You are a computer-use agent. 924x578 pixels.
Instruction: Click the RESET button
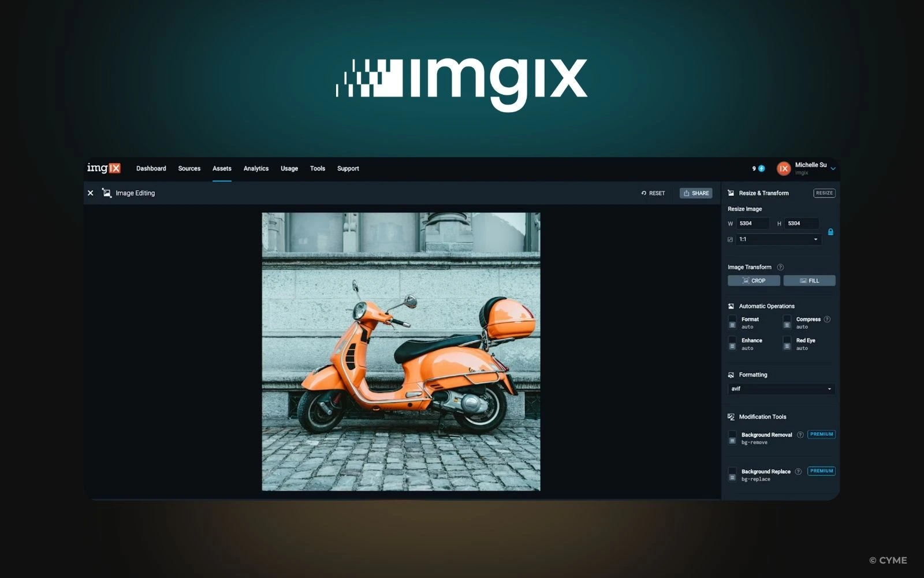click(653, 193)
